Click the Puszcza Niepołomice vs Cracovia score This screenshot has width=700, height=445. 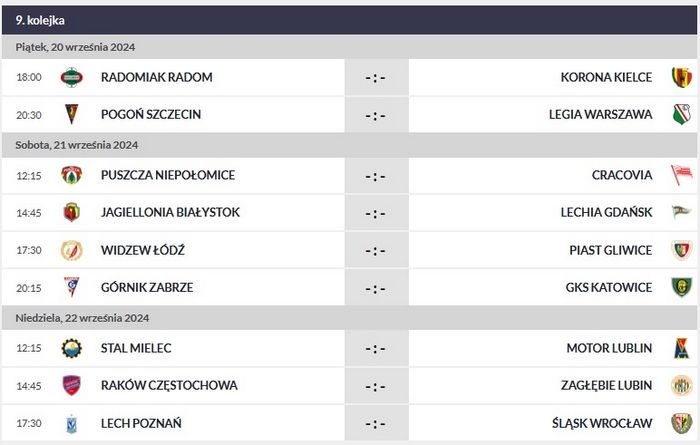click(375, 176)
